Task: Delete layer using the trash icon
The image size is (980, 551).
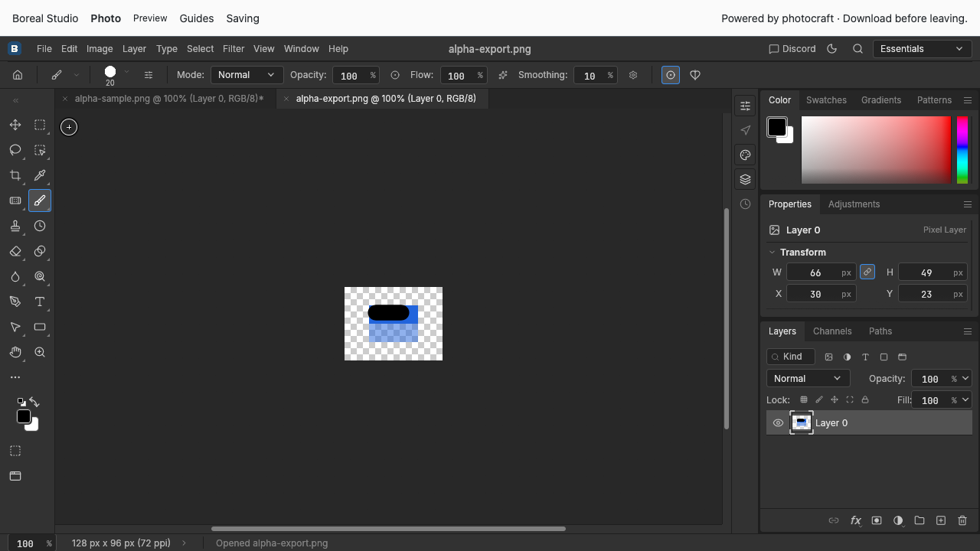Action: point(962,520)
